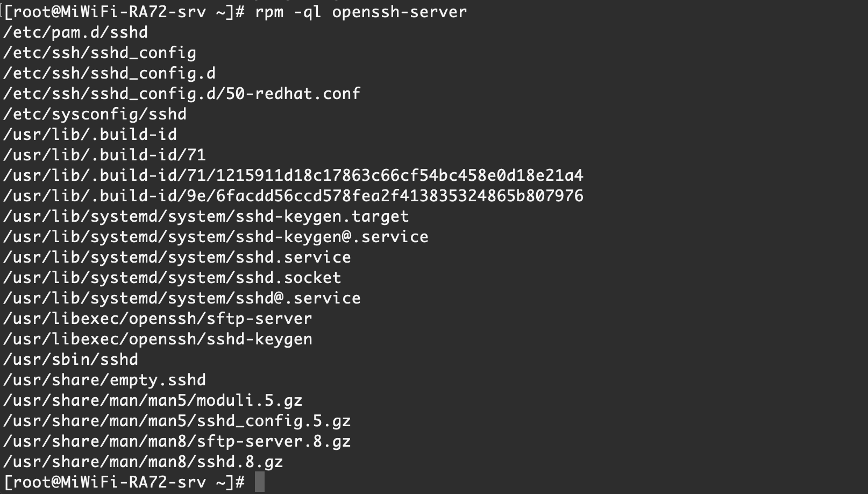The image size is (868, 494).
Task: Click the /etc/pam.d/sshd line
Action: click(75, 32)
